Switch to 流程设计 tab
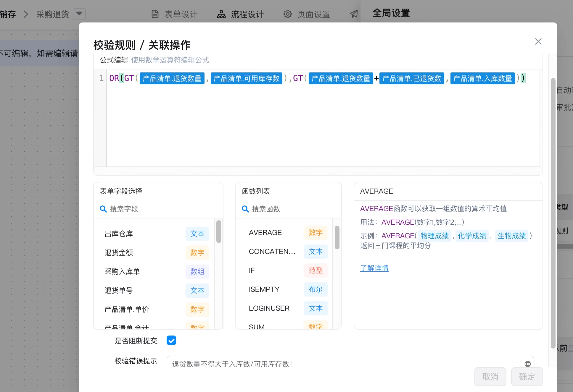The width and height of the screenshot is (573, 392). point(240,14)
